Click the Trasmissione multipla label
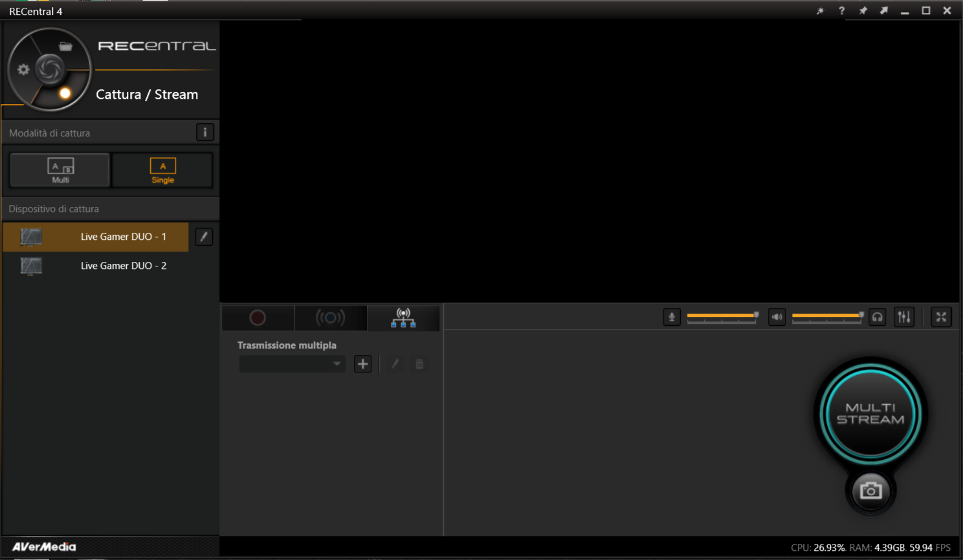The image size is (963, 560). (287, 345)
